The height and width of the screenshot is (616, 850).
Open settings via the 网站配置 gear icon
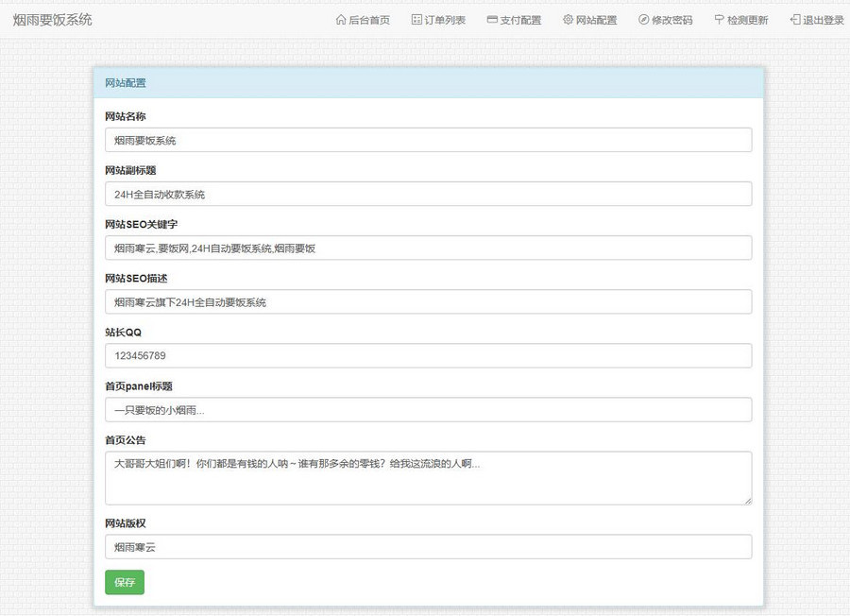pyautogui.click(x=566, y=19)
